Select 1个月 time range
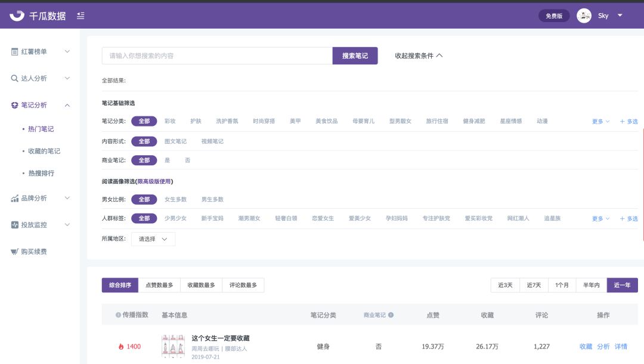 pyautogui.click(x=562, y=285)
